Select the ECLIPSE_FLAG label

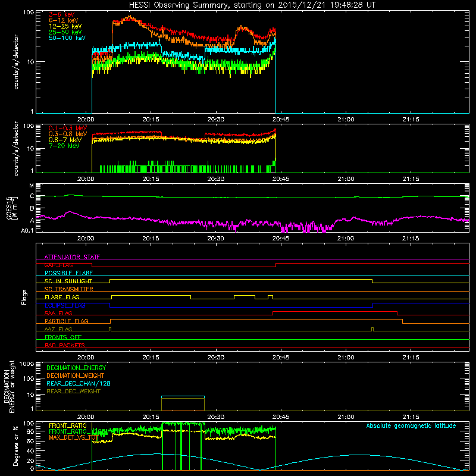click(65, 305)
